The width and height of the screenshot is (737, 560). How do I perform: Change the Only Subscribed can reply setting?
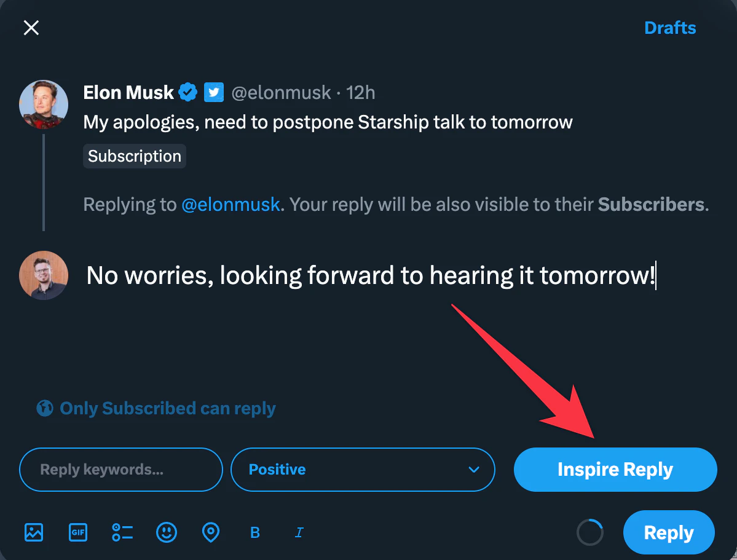point(156,408)
